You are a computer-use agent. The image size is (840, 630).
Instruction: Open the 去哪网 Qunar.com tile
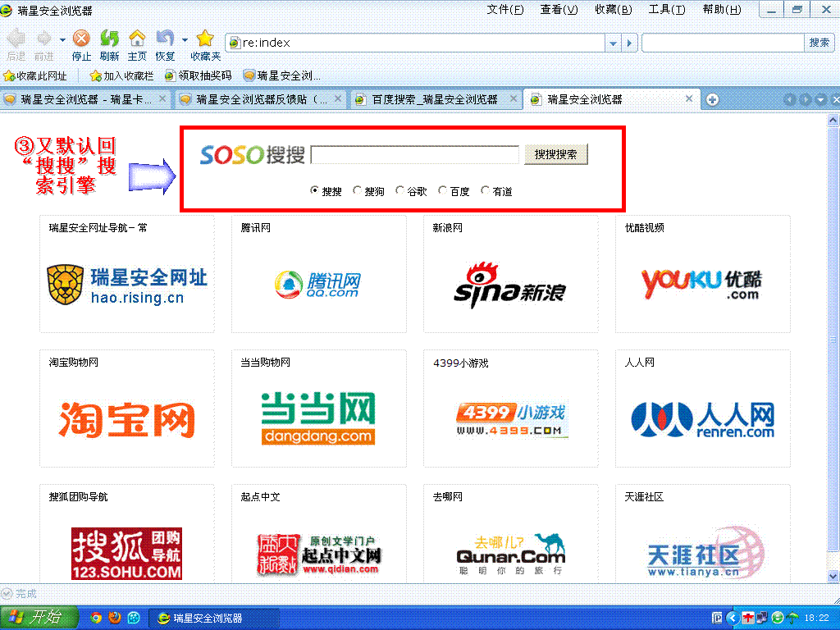[510, 533]
